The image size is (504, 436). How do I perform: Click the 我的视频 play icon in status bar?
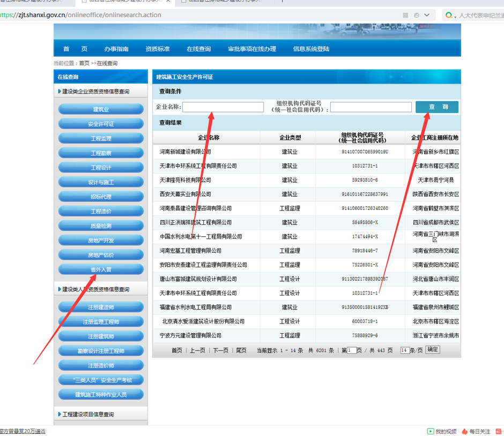pos(430,431)
